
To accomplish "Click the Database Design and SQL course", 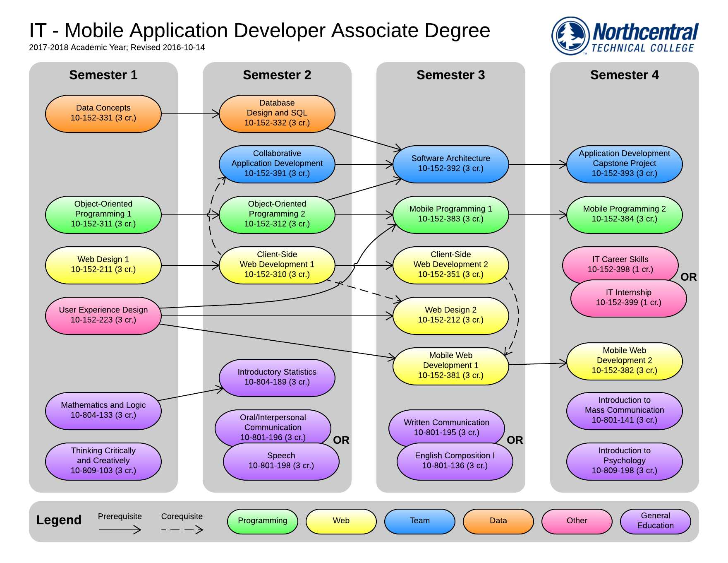I will pos(277,113).
